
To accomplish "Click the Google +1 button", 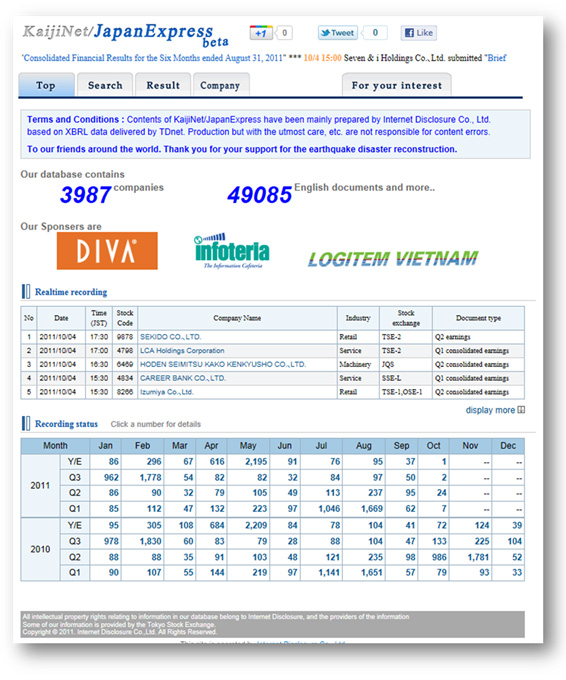I will click(261, 33).
